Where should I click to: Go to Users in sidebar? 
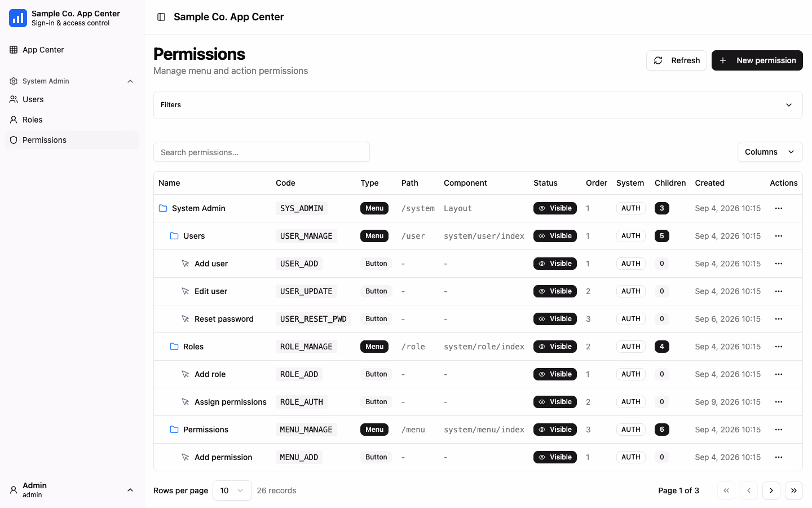tap(72, 99)
